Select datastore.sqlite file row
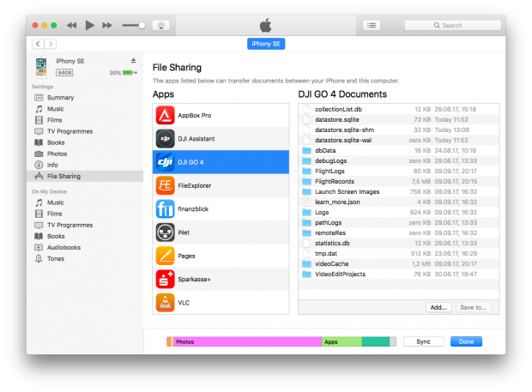The height and width of the screenshot is (392, 532). click(399, 119)
